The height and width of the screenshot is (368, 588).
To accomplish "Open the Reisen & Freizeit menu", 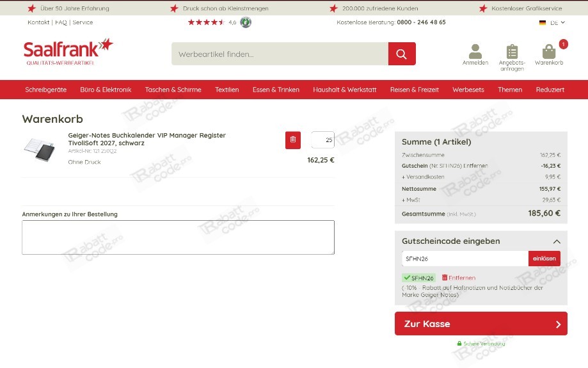I will [415, 90].
